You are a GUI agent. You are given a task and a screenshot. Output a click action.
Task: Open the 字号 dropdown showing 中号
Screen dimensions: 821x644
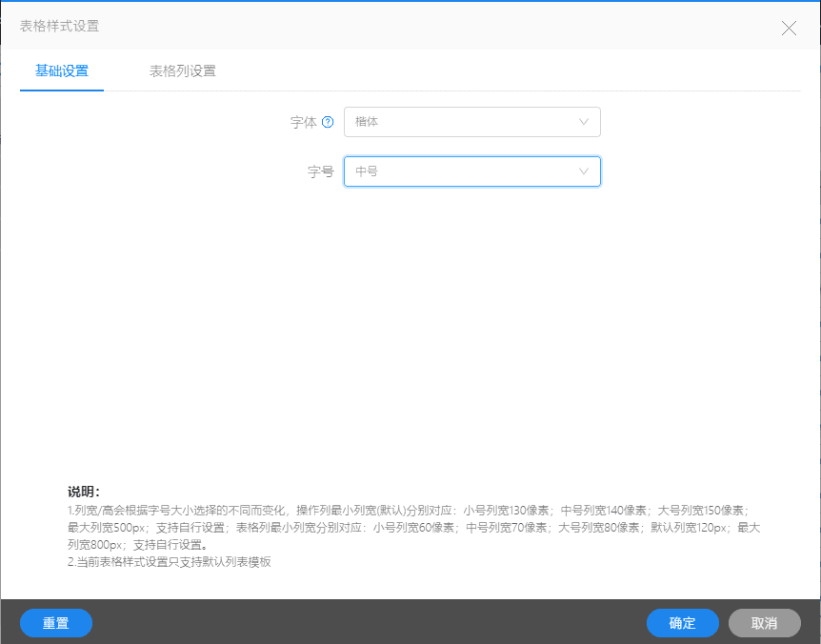[x=471, y=171]
